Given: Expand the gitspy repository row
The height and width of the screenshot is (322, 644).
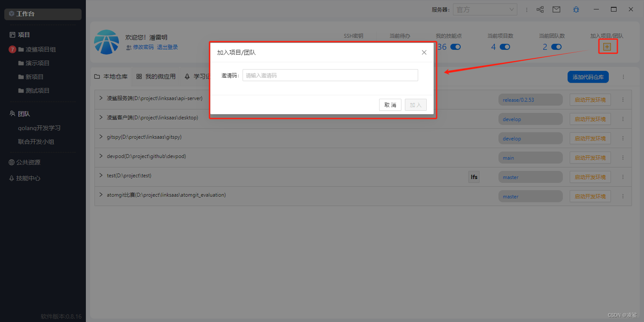Looking at the screenshot, I should click(x=101, y=137).
